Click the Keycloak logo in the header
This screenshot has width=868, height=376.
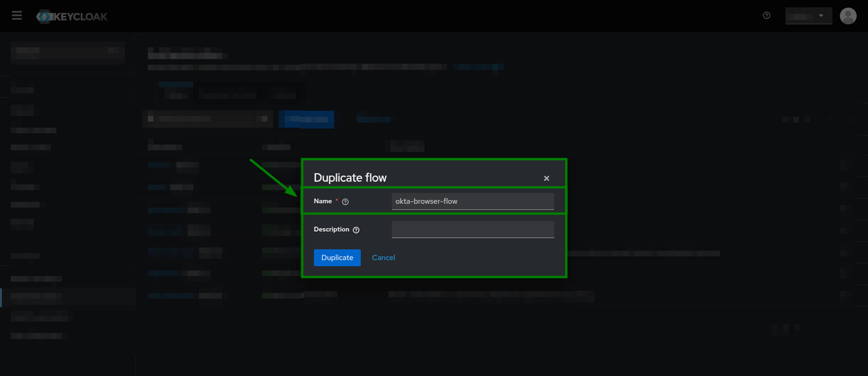click(71, 16)
